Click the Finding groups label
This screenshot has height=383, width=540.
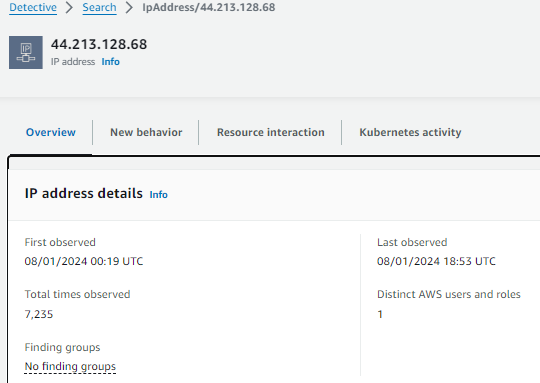62,347
